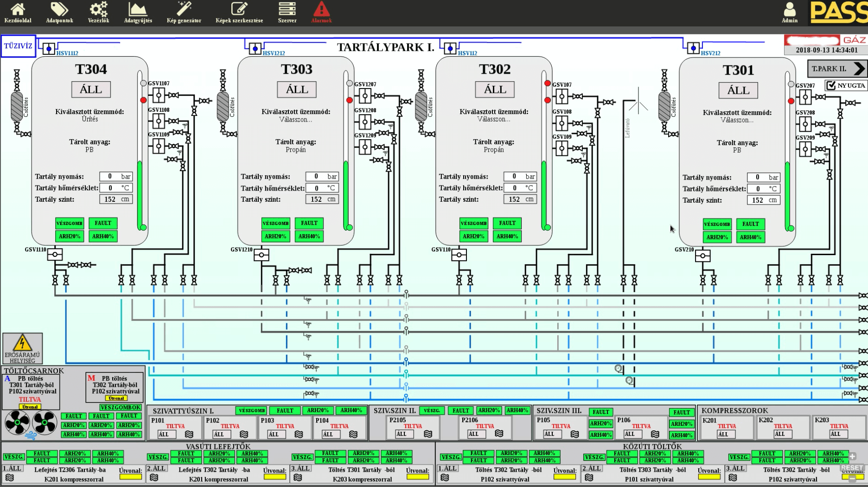868x487 pixels.
Task: Tick the NYUGTA checkbox
Action: click(831, 85)
